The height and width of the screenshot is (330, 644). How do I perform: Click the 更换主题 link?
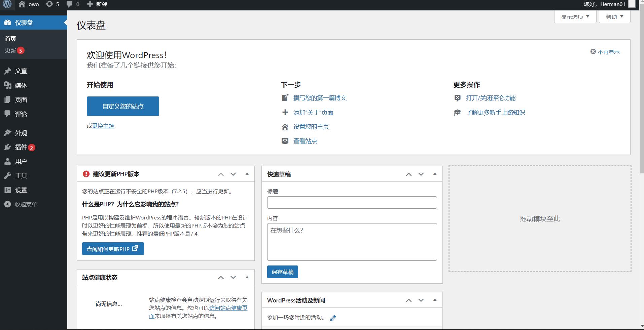pyautogui.click(x=103, y=125)
